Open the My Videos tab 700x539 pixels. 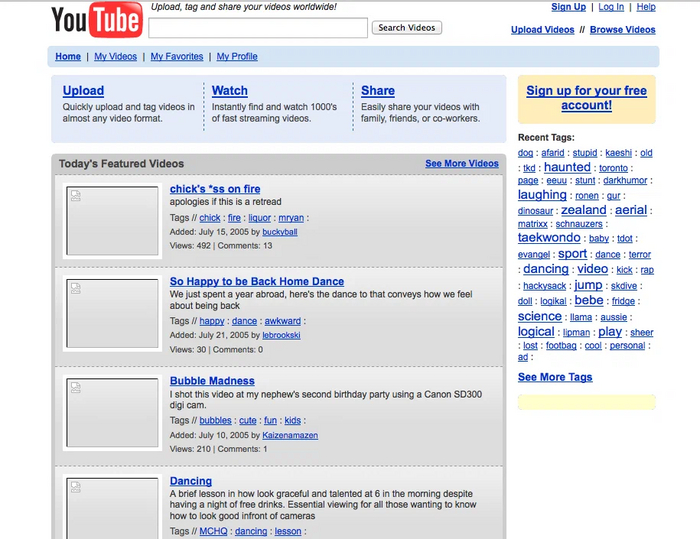tap(116, 57)
